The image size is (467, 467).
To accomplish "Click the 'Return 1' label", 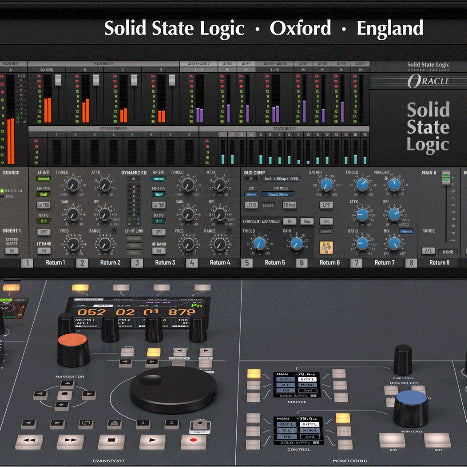I will 55,263.
